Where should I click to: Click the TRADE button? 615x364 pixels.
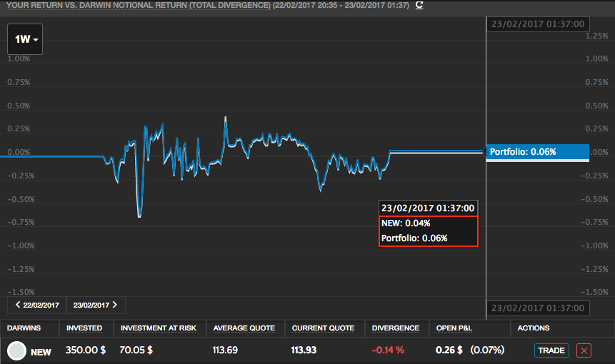coord(551,350)
